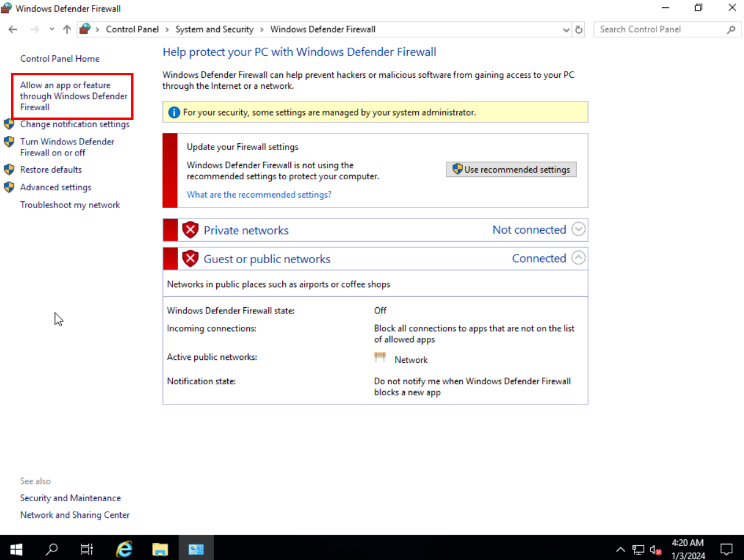Image resolution: width=744 pixels, height=560 pixels.
Task: Click the Up to parent folder arrow
Action: 67,29
